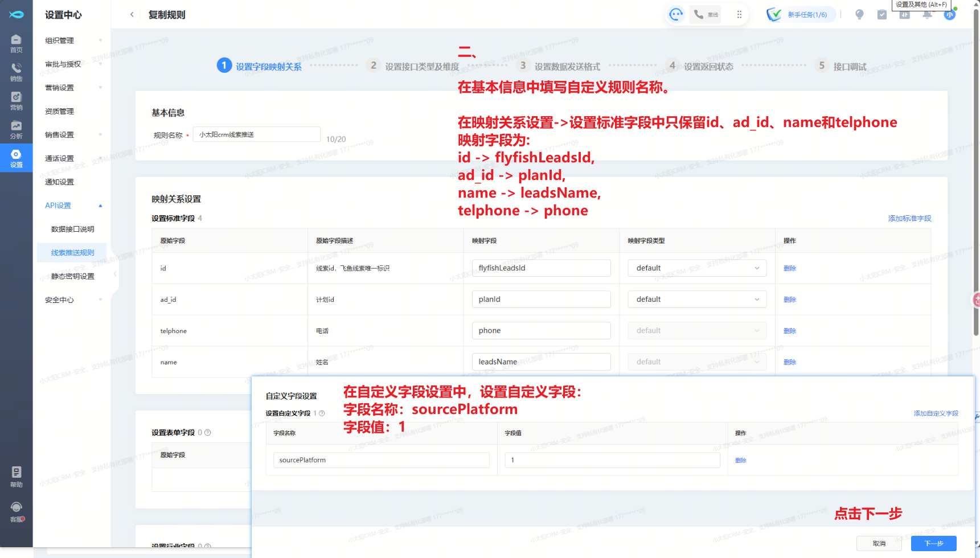The width and height of the screenshot is (980, 558).
Task: Open the clipboard task icon in header
Action: coord(882,14)
